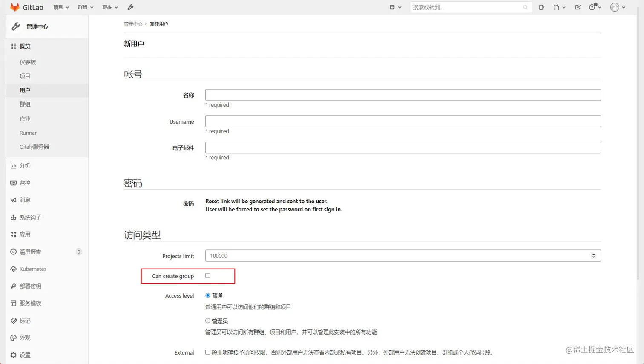Image resolution: width=644 pixels, height=364 pixels.
Task: Open the to-do list icon
Action: pyautogui.click(x=578, y=7)
